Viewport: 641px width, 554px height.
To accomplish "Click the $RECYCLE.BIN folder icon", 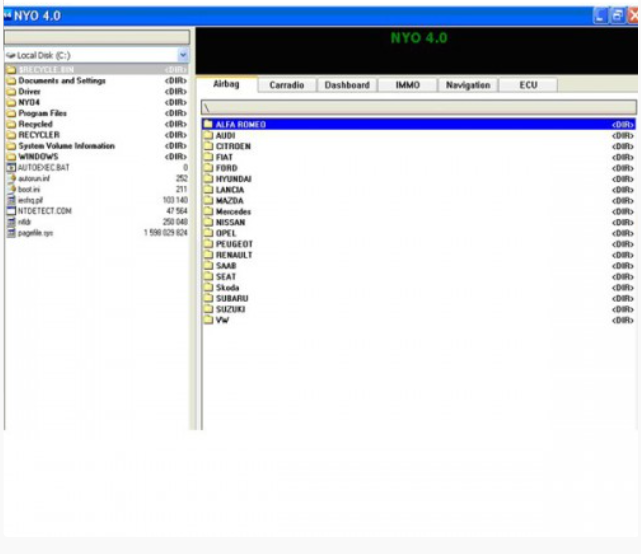I will coord(11,70).
